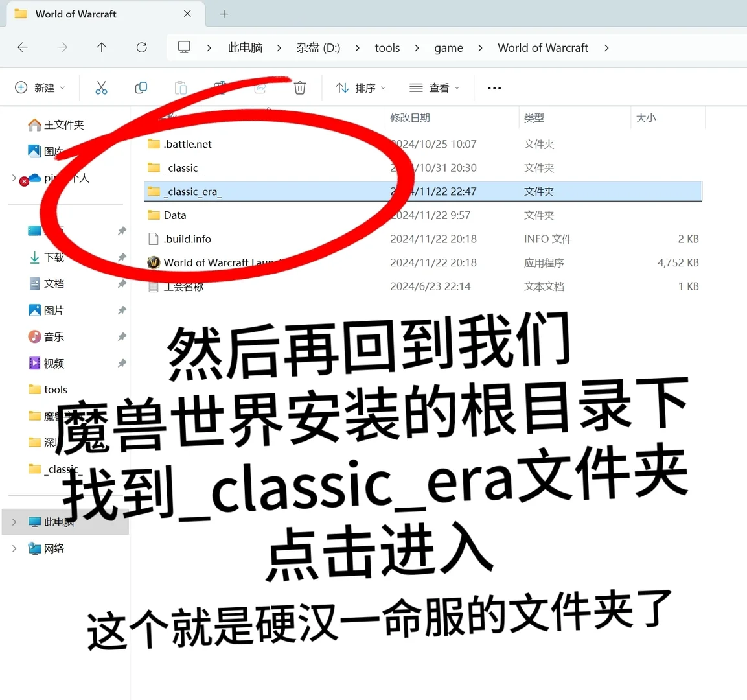Image resolution: width=747 pixels, height=700 pixels.
Task: Click date 2024/6/23 22:14 cell
Action: click(x=430, y=286)
